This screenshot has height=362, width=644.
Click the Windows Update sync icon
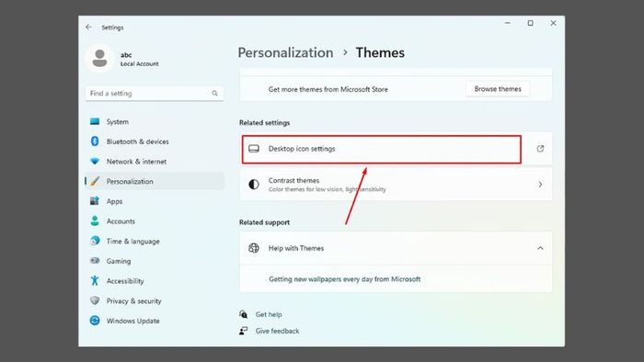click(95, 320)
